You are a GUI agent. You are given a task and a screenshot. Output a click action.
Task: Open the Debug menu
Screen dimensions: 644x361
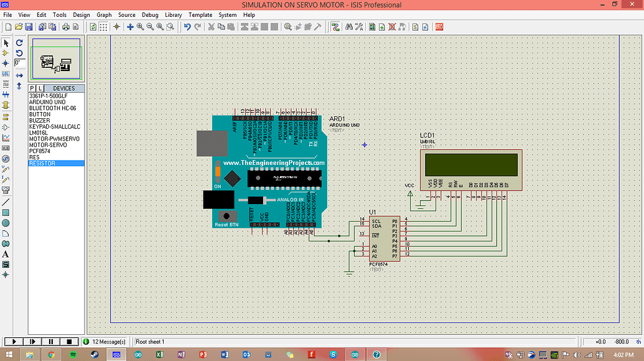(150, 14)
